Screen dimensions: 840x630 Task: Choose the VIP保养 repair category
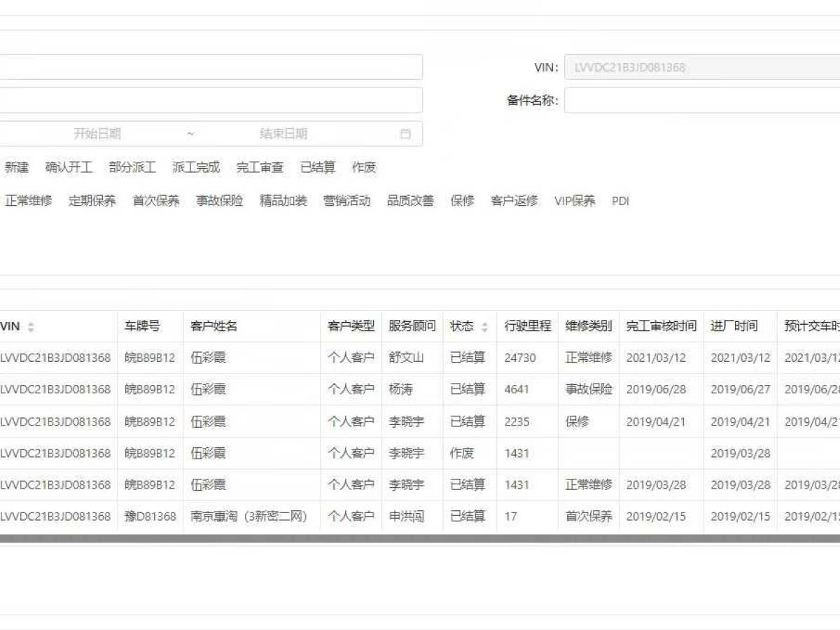pos(575,201)
